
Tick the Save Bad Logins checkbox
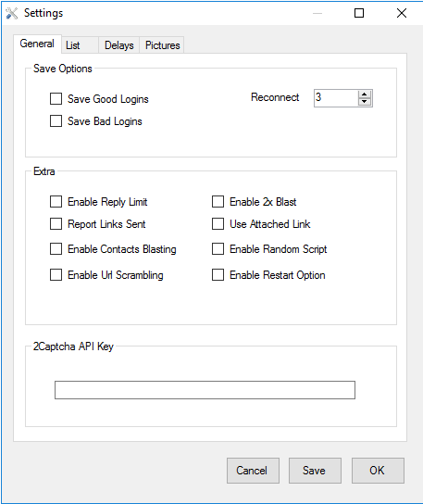[56, 121]
